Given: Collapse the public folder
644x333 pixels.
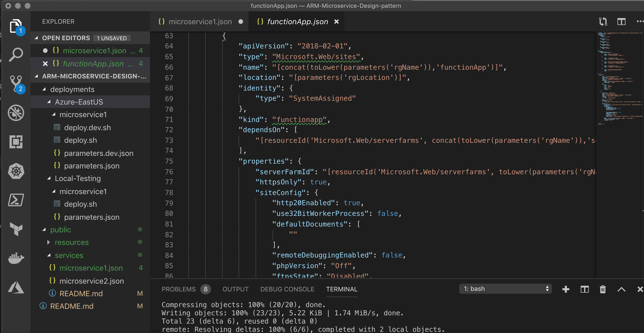Looking at the screenshot, I should click(x=44, y=229).
